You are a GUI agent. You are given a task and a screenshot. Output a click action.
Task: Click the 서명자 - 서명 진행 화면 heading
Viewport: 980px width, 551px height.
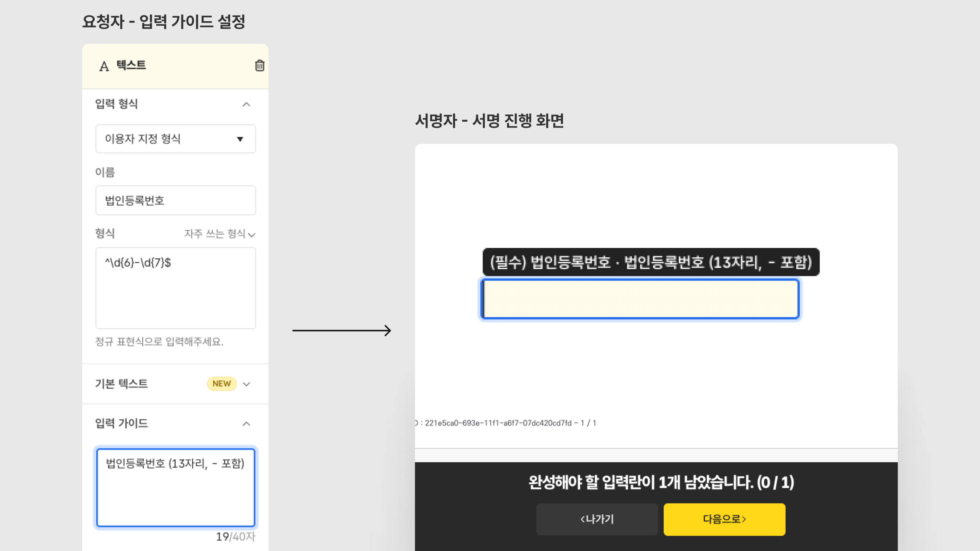489,121
